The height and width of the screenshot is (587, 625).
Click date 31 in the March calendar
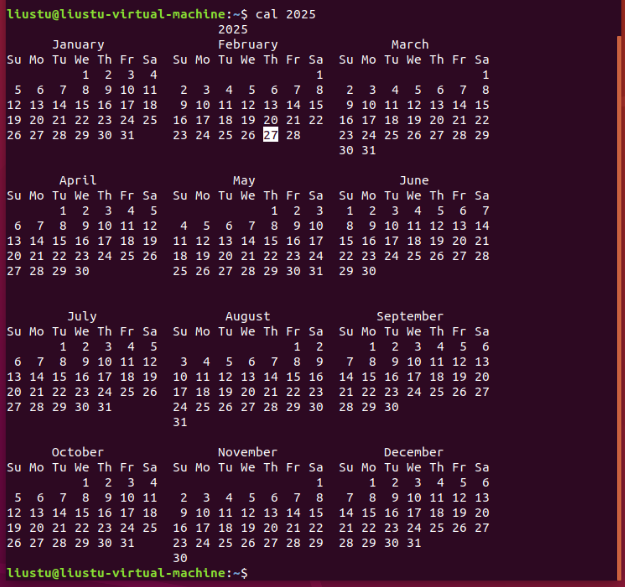369,150
